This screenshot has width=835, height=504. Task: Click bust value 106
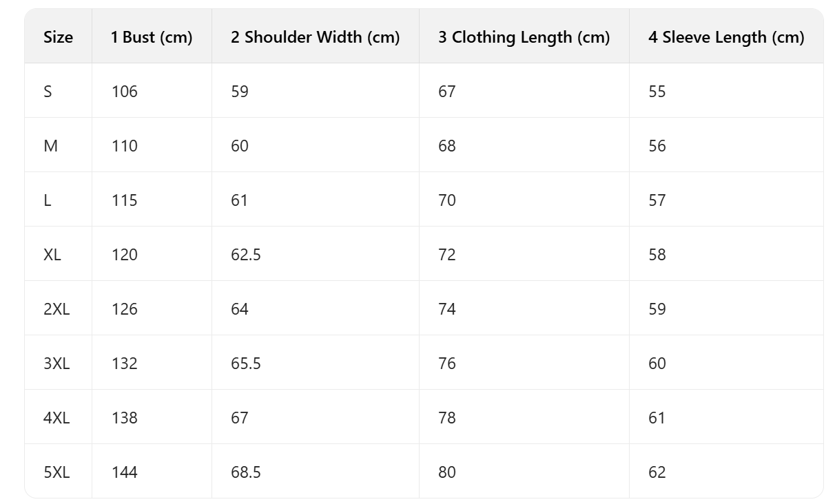point(125,92)
